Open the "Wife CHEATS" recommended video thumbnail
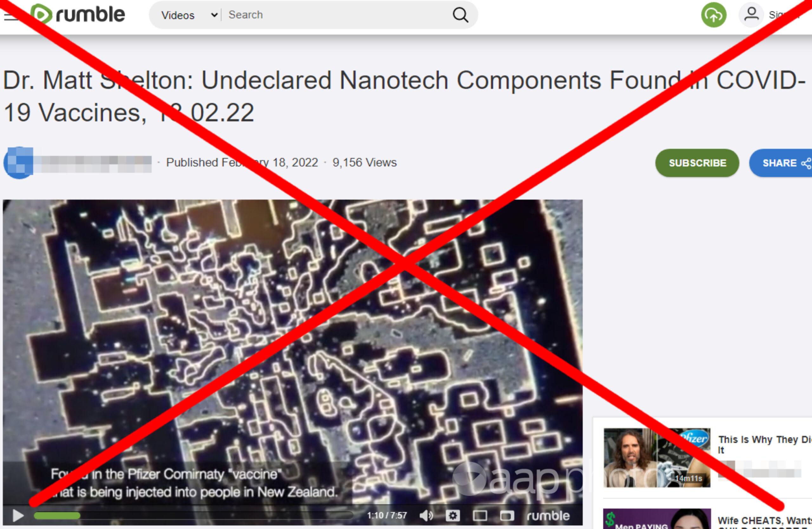 point(657,519)
